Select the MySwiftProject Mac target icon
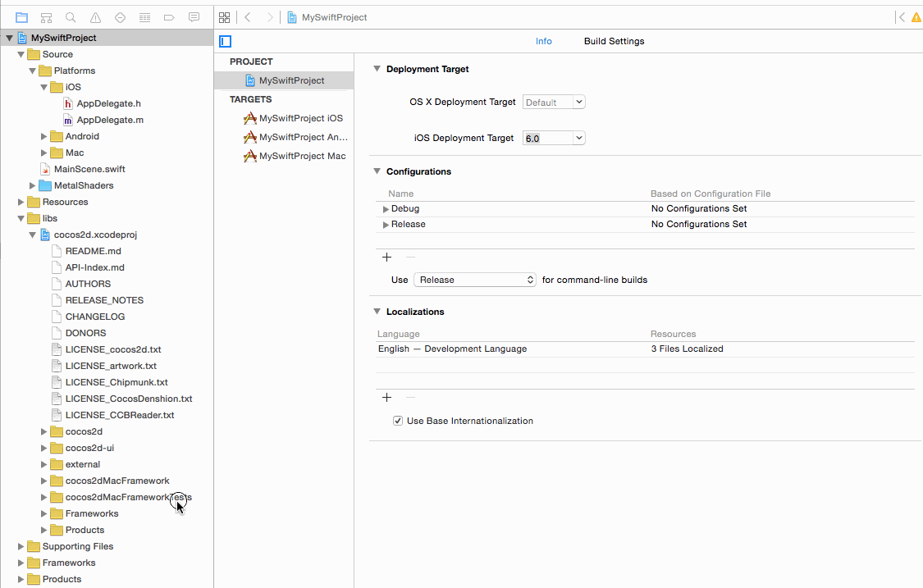 coord(250,156)
